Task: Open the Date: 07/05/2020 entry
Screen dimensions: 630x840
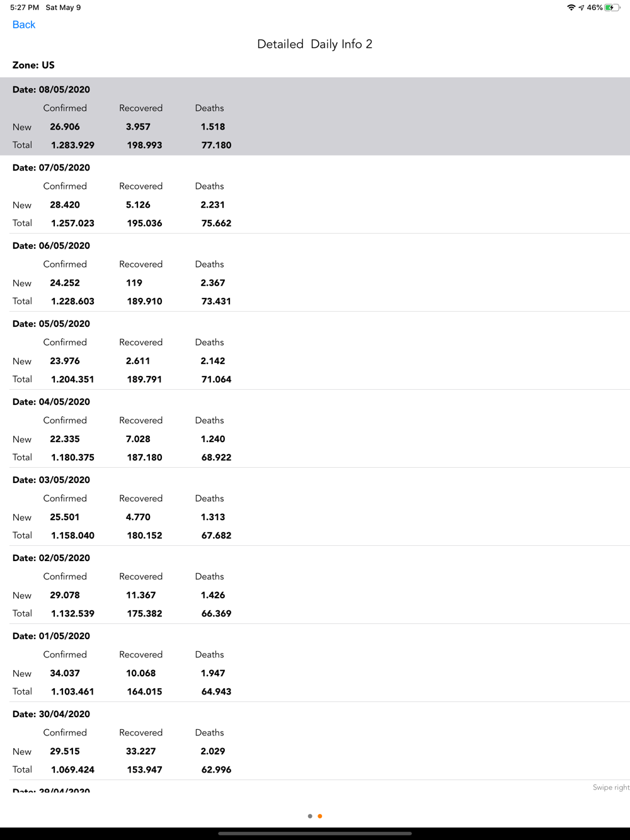Action: pos(51,167)
